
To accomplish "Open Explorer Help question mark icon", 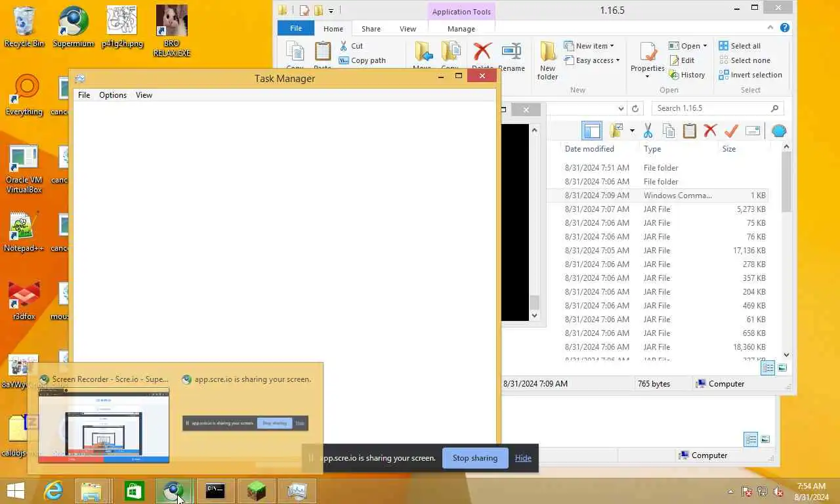I will [785, 28].
